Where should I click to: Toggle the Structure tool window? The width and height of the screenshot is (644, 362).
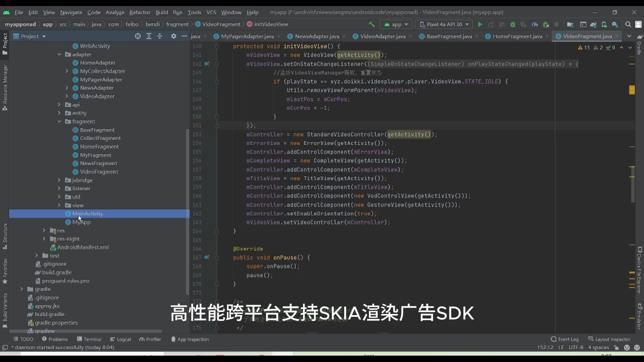[5, 236]
